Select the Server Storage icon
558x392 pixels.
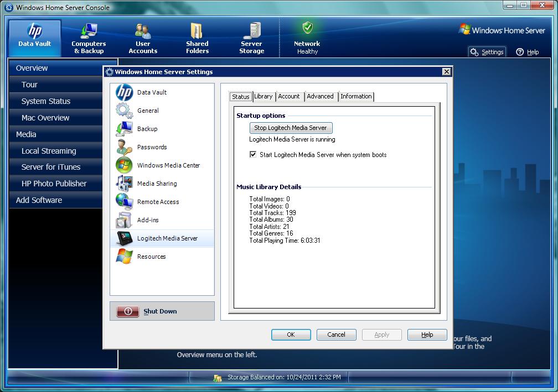(x=252, y=31)
